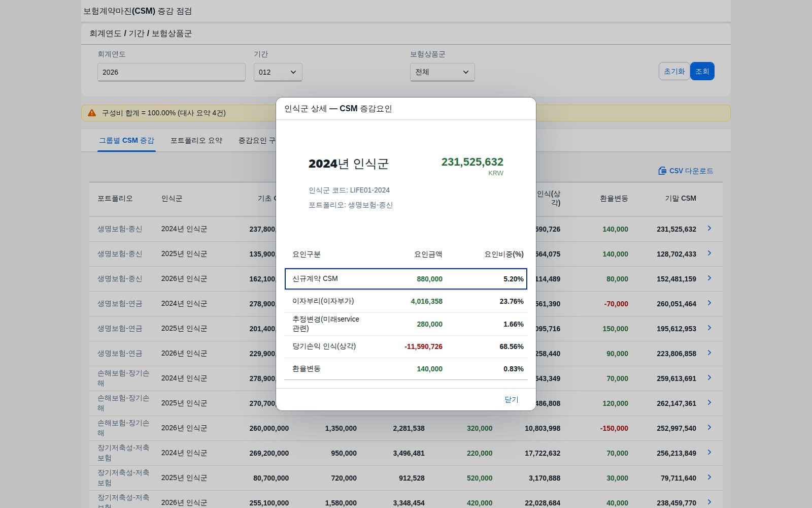
Task: Open the 기간 dropdown showing 012
Action: [278, 72]
